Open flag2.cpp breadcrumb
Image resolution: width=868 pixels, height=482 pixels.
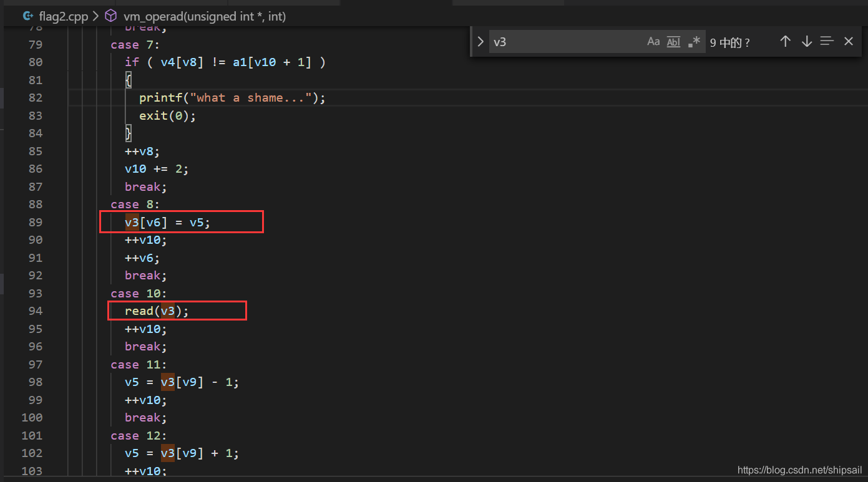[64, 16]
